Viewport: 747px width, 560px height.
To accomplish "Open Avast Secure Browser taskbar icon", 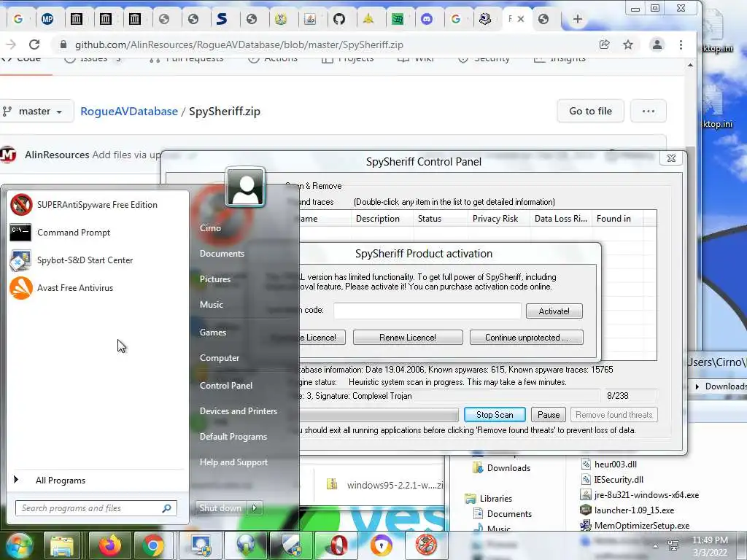I will tap(381, 545).
